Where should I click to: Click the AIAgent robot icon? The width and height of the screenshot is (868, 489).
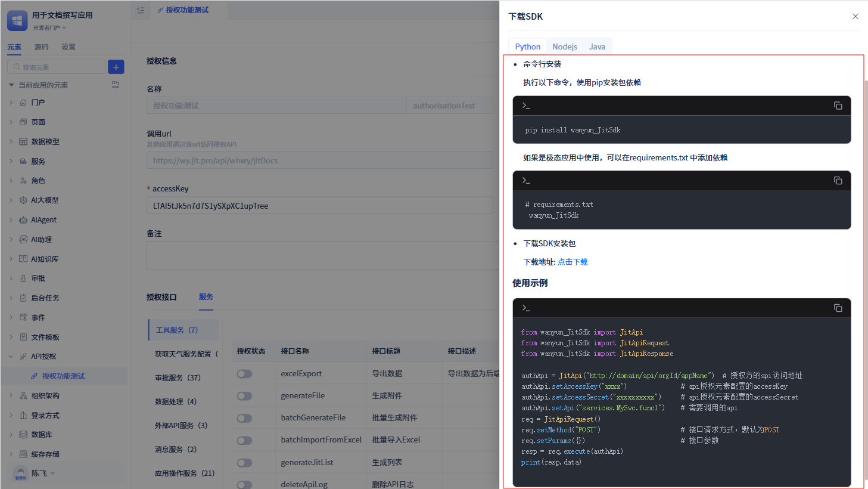[23, 220]
